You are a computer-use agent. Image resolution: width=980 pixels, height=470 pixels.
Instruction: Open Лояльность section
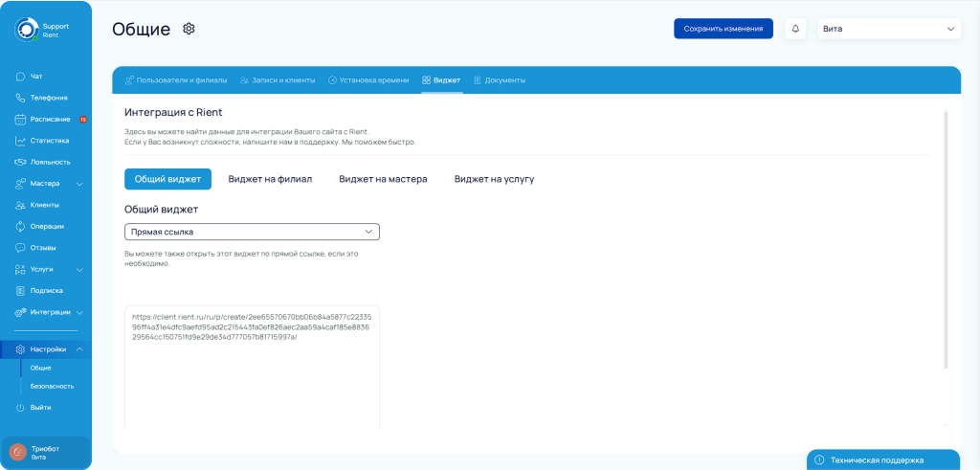pos(50,162)
